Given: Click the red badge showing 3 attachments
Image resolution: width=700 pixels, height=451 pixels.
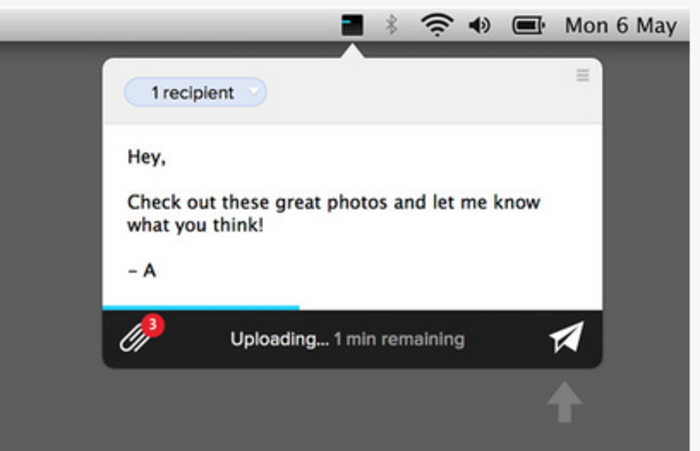Looking at the screenshot, I should (152, 325).
